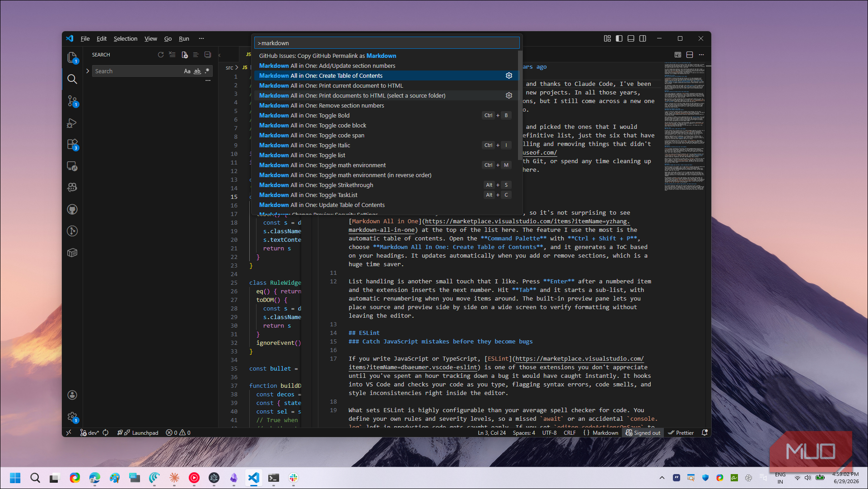Click the Customize Layout icon in the title bar
Viewport: 868px width, 489px height.
[607, 38]
